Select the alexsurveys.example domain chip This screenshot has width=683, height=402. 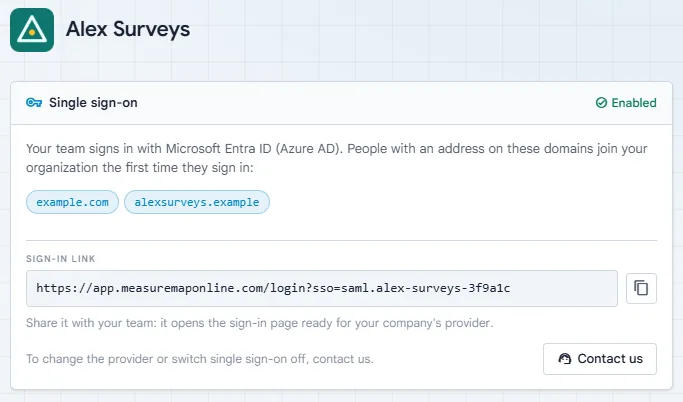(x=197, y=202)
